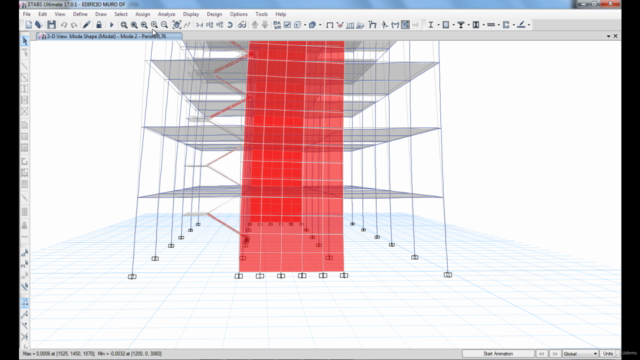
Task: Open the Define menu
Action: (x=80, y=14)
